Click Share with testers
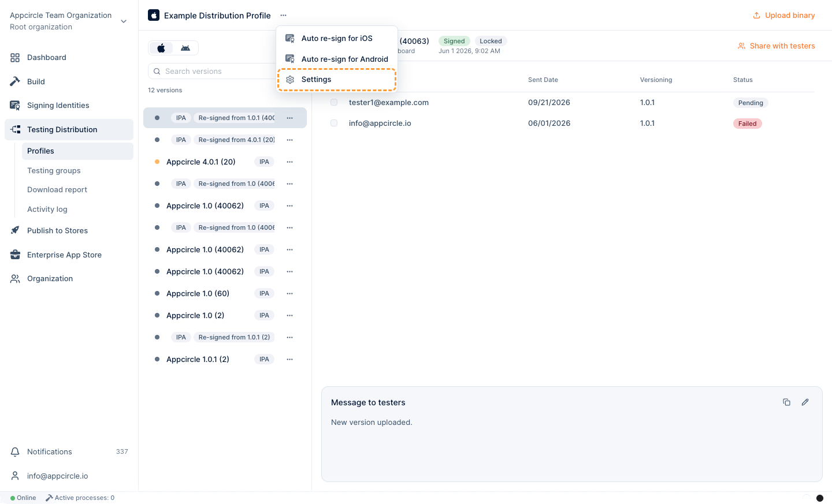Viewport: 832px width, 504px height. coord(776,46)
